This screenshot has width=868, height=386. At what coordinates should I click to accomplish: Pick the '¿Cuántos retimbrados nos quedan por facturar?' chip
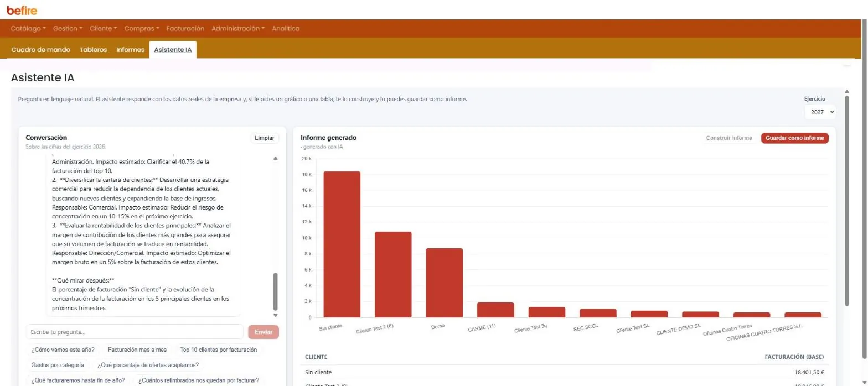pos(199,380)
